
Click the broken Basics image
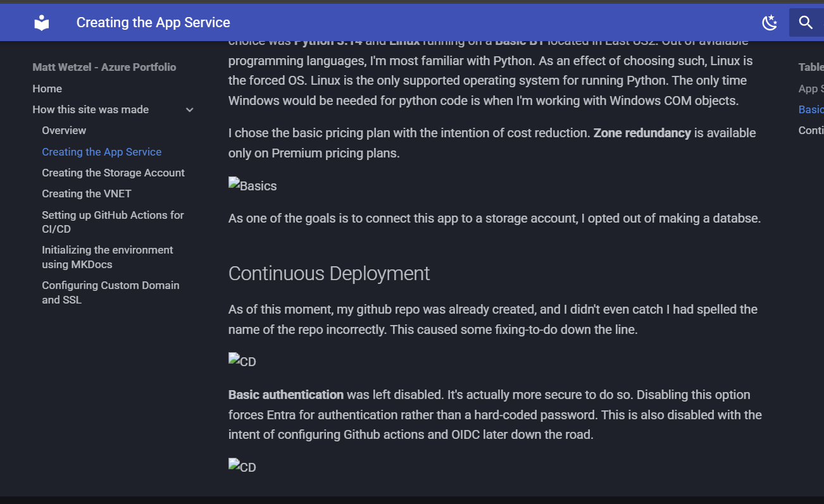tap(253, 186)
